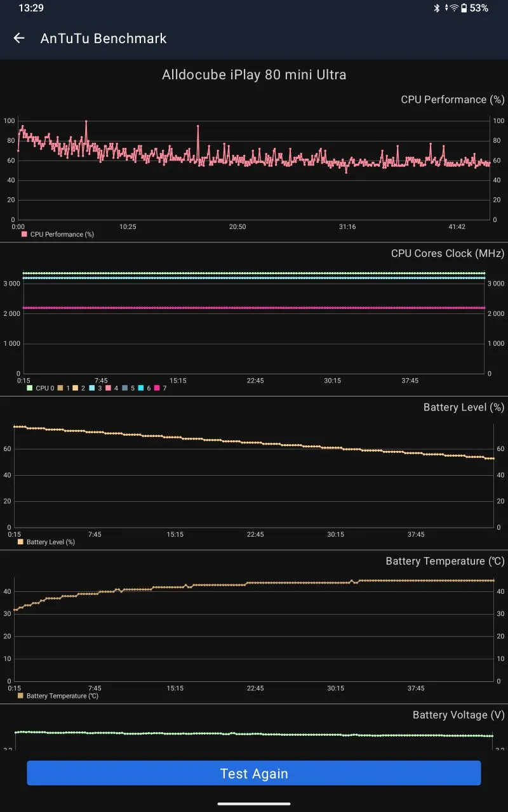
Task: Toggle CPU core 7 legend swatch
Action: [157, 388]
